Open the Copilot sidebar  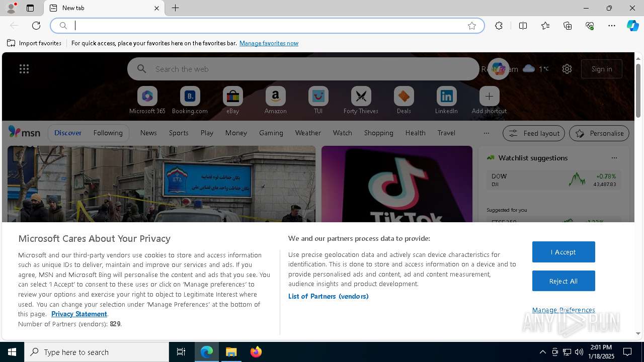tap(632, 26)
